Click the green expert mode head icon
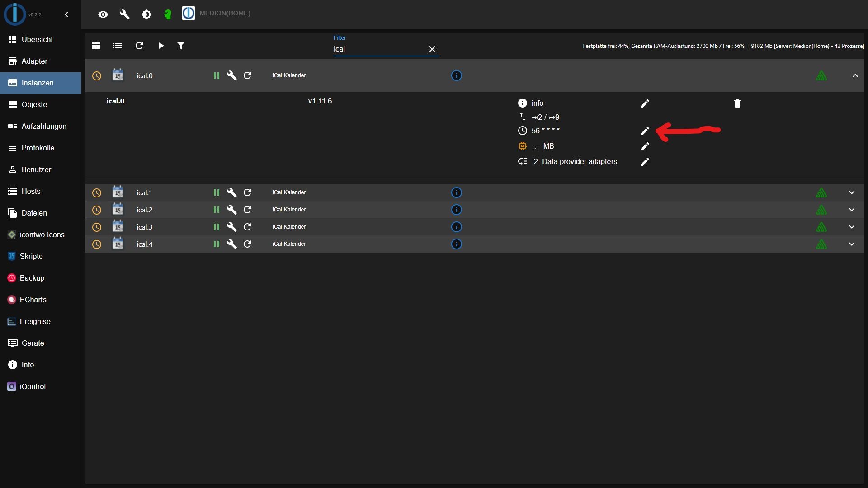 [168, 14]
